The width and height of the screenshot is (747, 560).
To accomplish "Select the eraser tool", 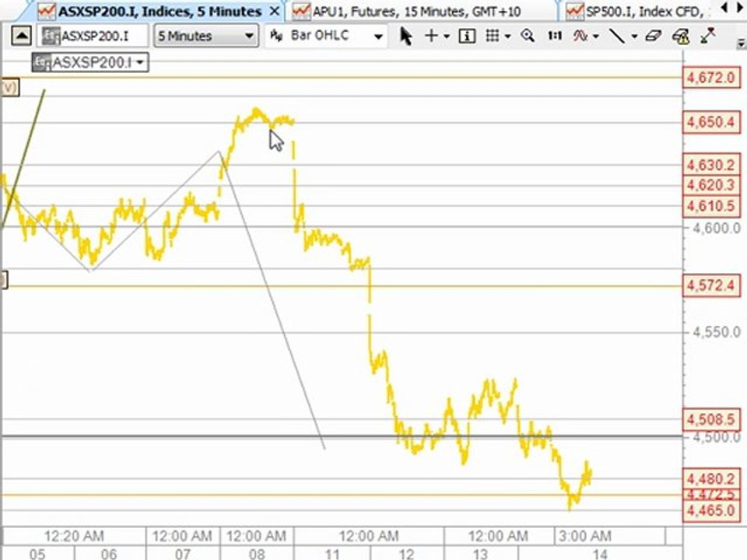I will pos(653,36).
